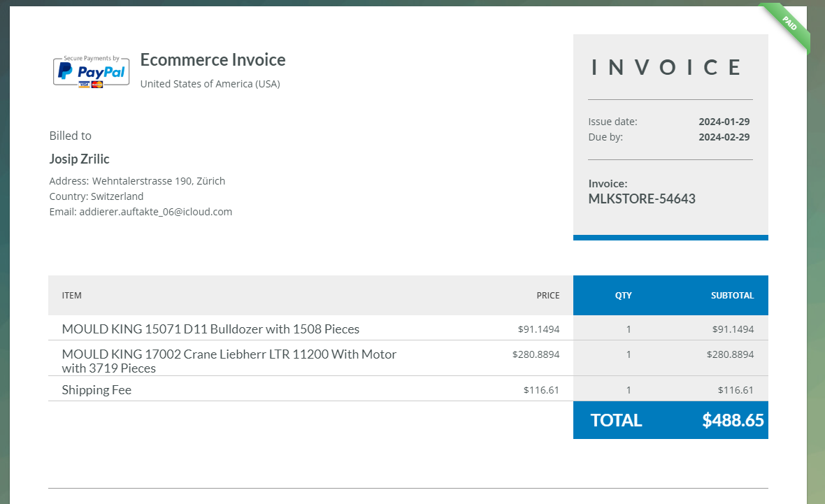
Task: Click the Shipping Fee line item
Action: 96,390
